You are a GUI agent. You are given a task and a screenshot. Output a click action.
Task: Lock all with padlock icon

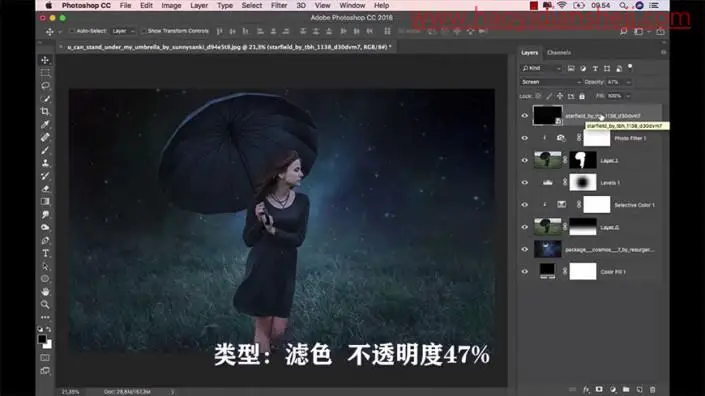(582, 96)
